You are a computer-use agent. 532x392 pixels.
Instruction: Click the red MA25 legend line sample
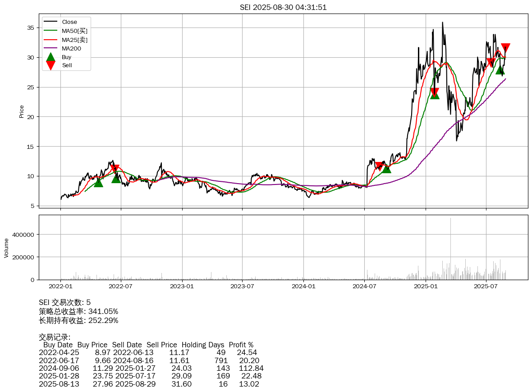click(x=50, y=40)
